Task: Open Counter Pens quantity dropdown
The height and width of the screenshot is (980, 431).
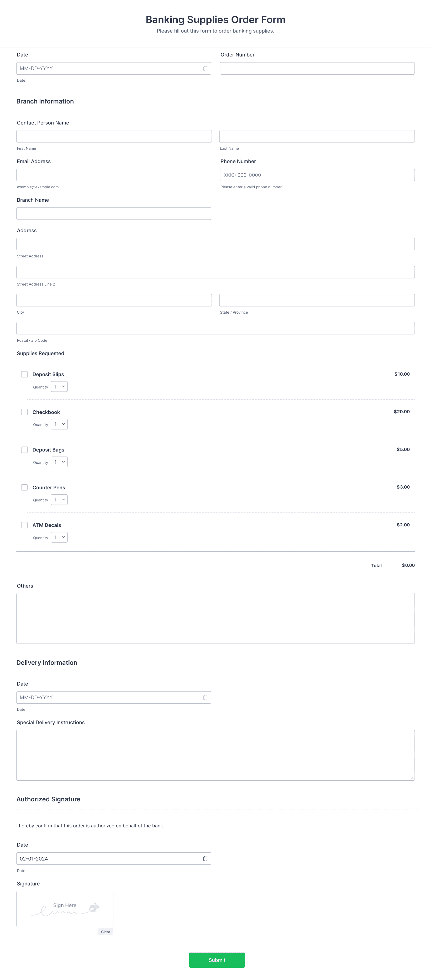Action: pyautogui.click(x=59, y=500)
